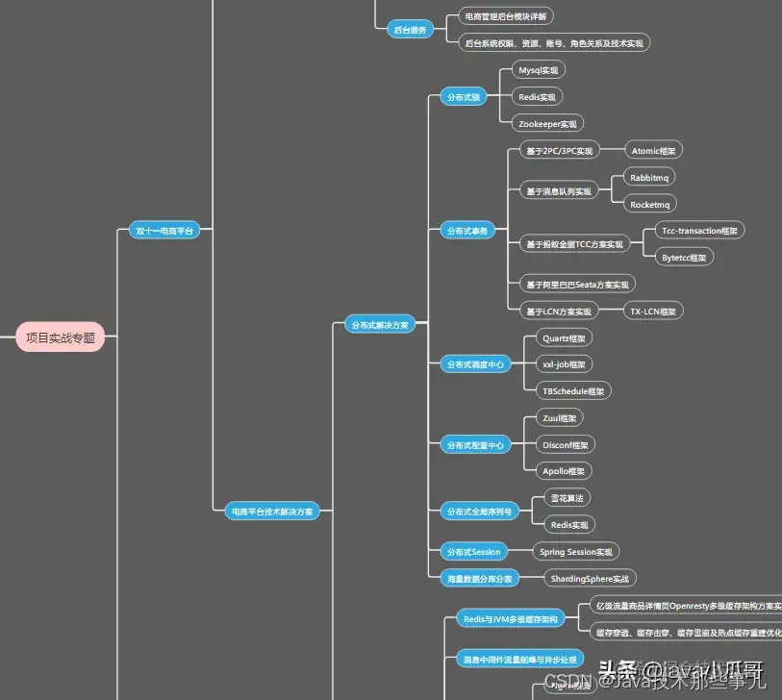Select the 分布式调度中心 node

(475, 364)
